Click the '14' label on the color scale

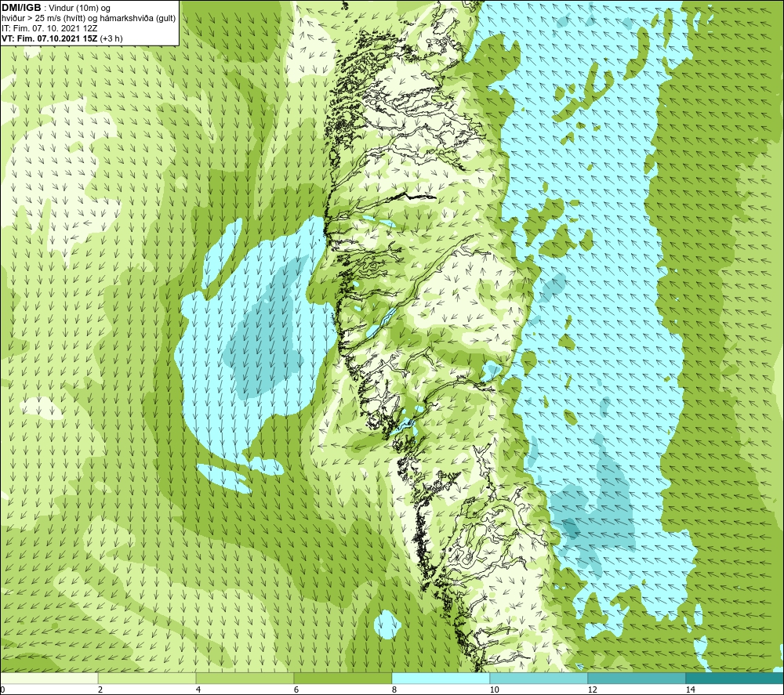[x=690, y=690]
